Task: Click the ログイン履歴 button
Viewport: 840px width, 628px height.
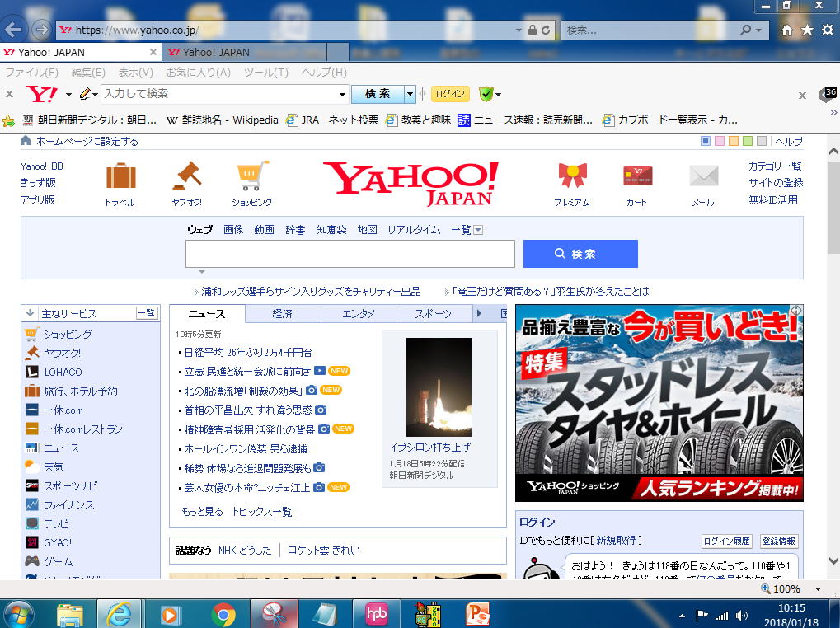Action: point(726,541)
